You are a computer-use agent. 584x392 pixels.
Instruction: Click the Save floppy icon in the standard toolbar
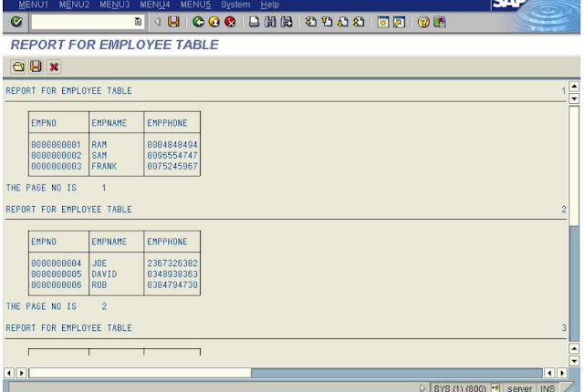coord(173,22)
